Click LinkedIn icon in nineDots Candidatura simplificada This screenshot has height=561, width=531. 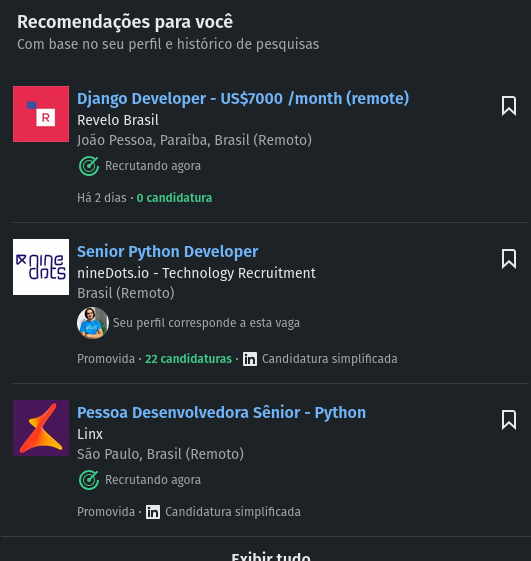(x=250, y=359)
